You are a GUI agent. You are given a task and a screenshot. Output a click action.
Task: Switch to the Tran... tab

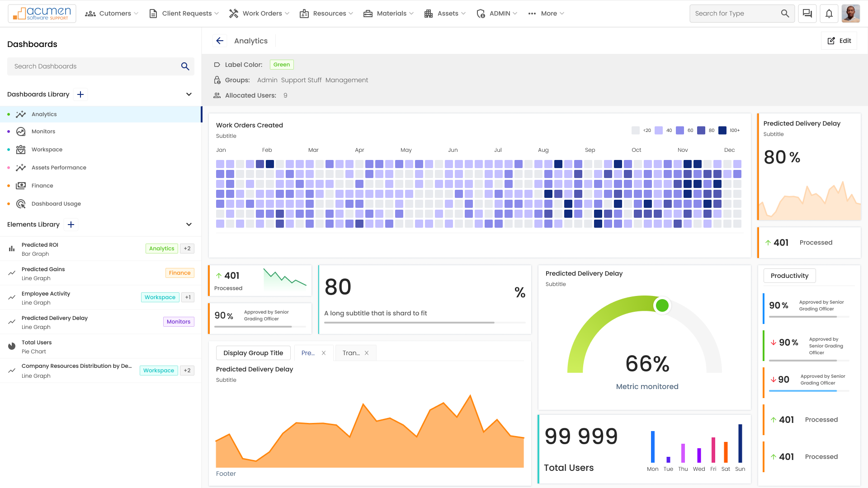point(351,353)
